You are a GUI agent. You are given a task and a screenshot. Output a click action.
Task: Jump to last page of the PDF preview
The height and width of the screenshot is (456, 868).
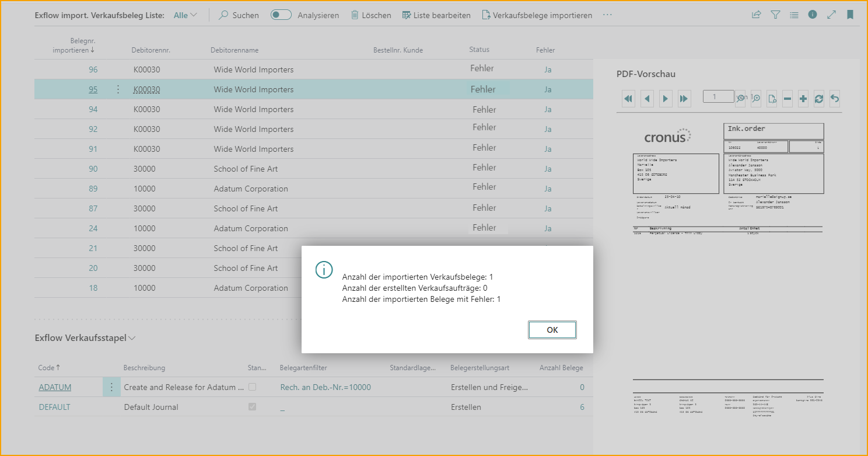684,98
